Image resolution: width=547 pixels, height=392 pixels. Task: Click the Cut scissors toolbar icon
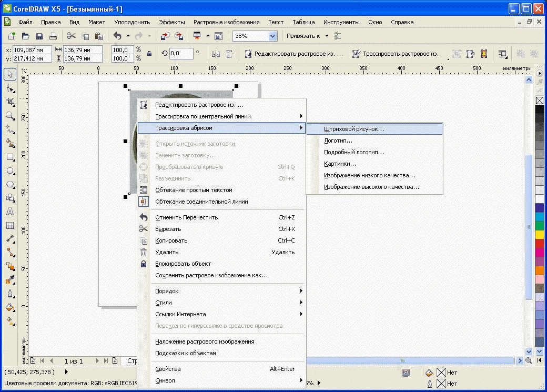click(x=72, y=36)
